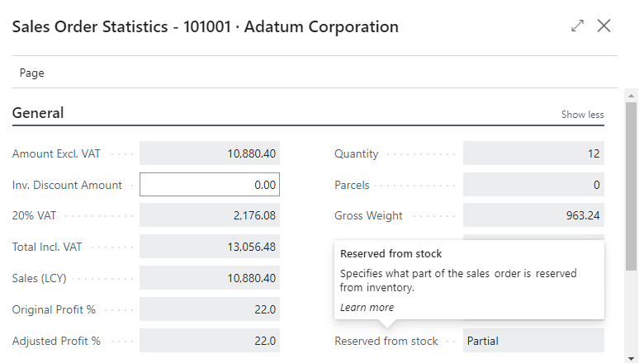This screenshot has height=363, width=644.
Task: Close the Sales Order Statistics dialog
Action: tap(604, 26)
